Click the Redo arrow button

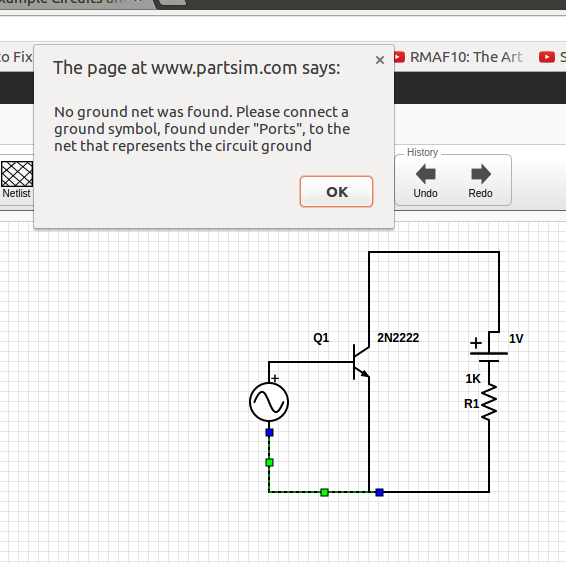[x=480, y=181]
